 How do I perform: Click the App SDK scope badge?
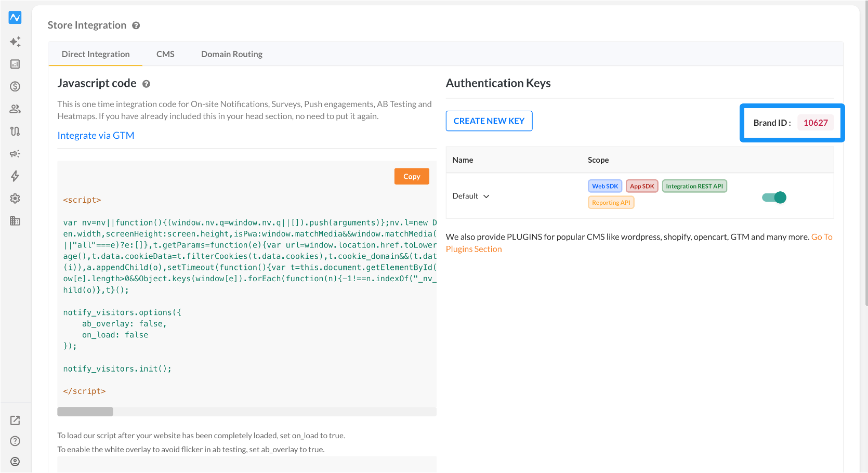pos(642,186)
